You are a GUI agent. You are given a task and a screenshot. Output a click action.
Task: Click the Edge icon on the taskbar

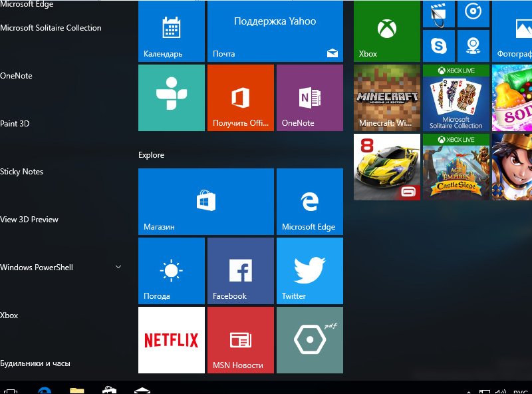(x=45, y=390)
